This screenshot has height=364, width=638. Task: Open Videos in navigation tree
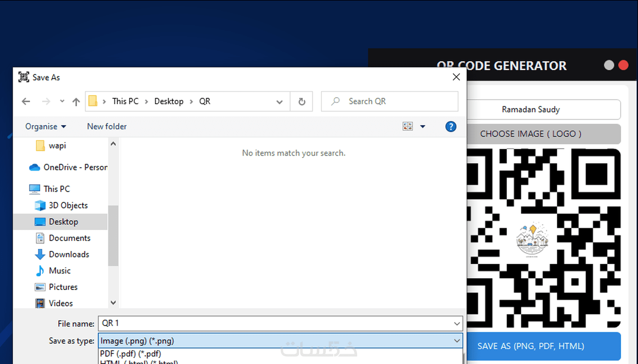(x=54, y=303)
